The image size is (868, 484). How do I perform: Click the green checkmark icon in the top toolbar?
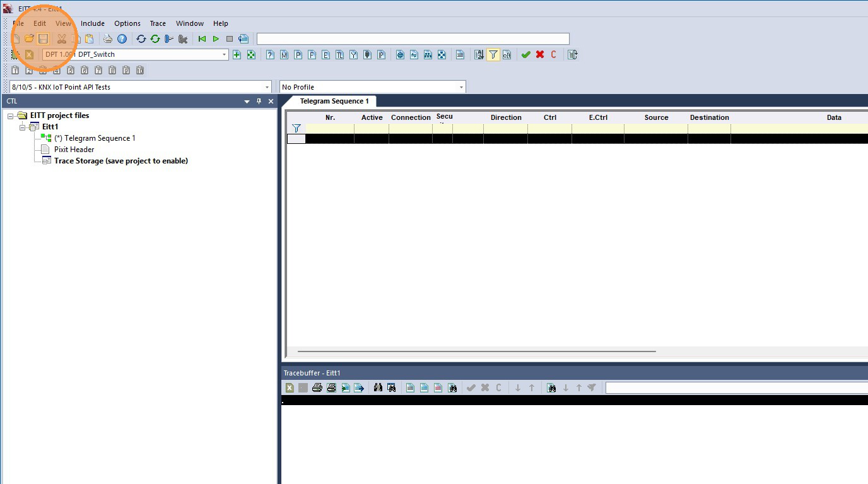click(525, 55)
